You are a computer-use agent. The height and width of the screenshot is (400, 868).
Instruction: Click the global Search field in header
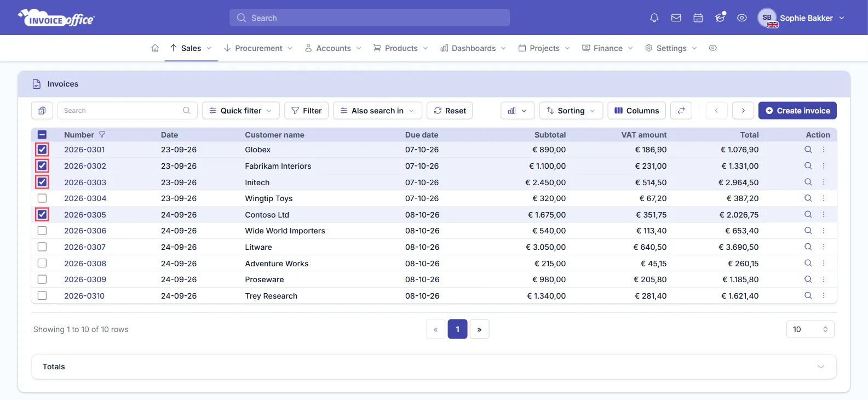tap(370, 18)
